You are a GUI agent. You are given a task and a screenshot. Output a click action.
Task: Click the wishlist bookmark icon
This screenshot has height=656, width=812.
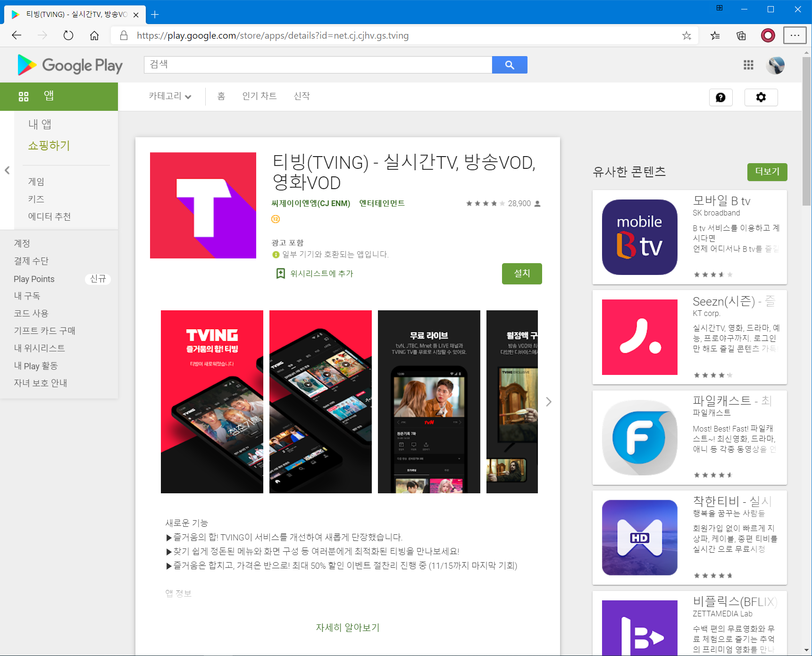[x=280, y=274]
